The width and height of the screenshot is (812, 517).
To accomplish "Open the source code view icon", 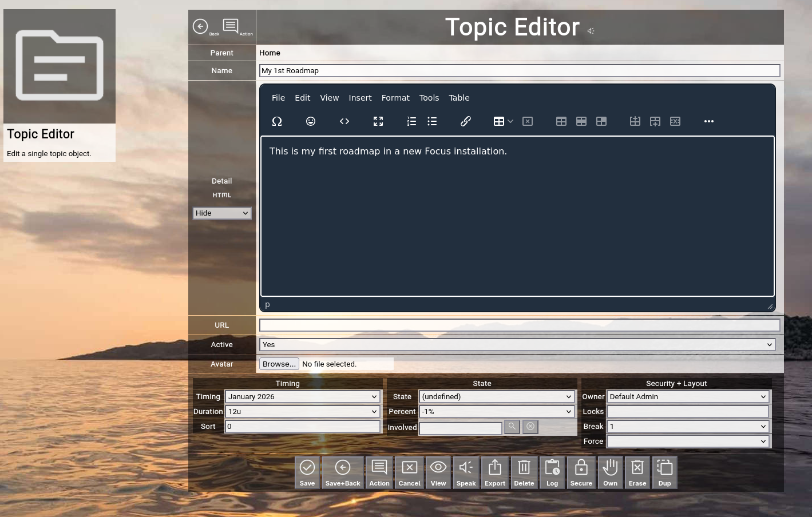I will point(344,121).
